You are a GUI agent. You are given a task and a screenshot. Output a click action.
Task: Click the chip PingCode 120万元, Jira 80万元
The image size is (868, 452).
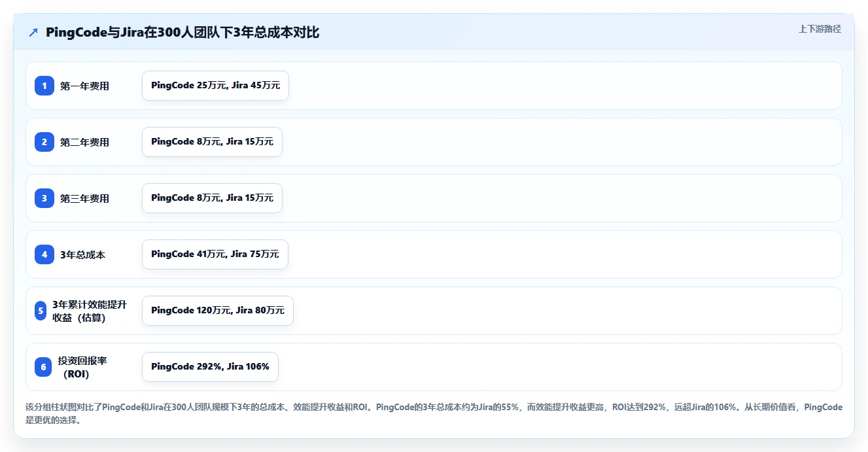(218, 311)
